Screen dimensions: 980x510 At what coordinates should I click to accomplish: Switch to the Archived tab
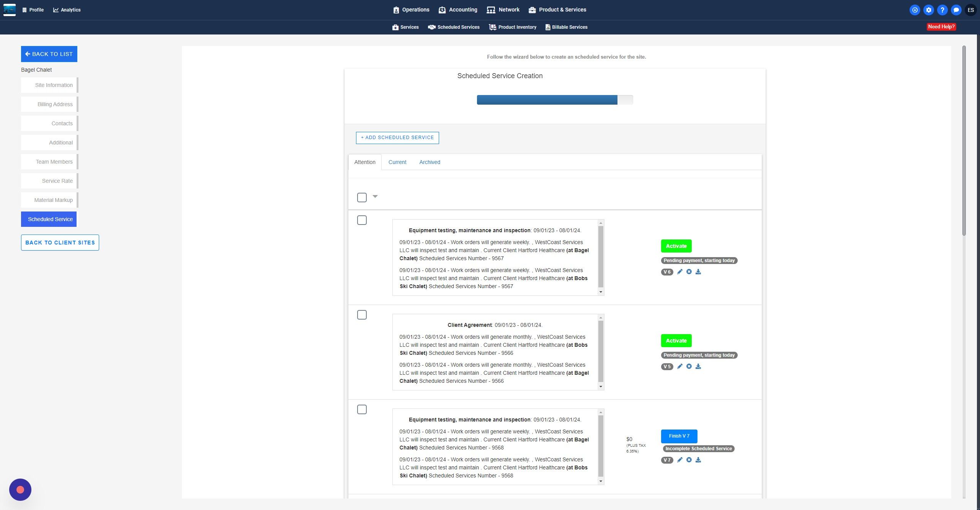click(430, 162)
